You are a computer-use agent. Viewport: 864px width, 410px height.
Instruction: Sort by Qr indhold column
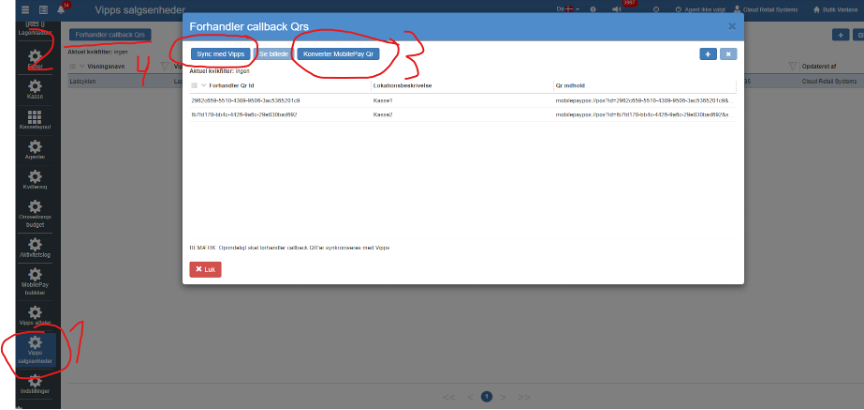point(570,85)
